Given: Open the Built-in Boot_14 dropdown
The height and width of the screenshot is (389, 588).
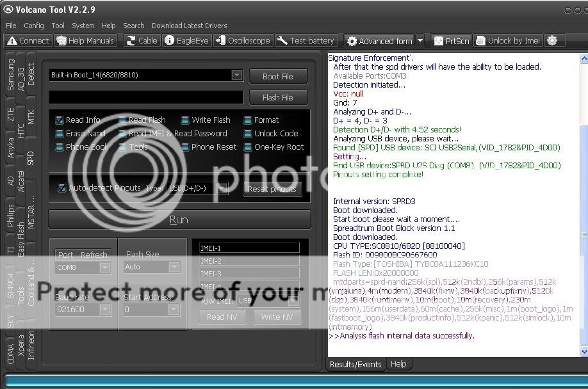Looking at the screenshot, I should 236,75.
